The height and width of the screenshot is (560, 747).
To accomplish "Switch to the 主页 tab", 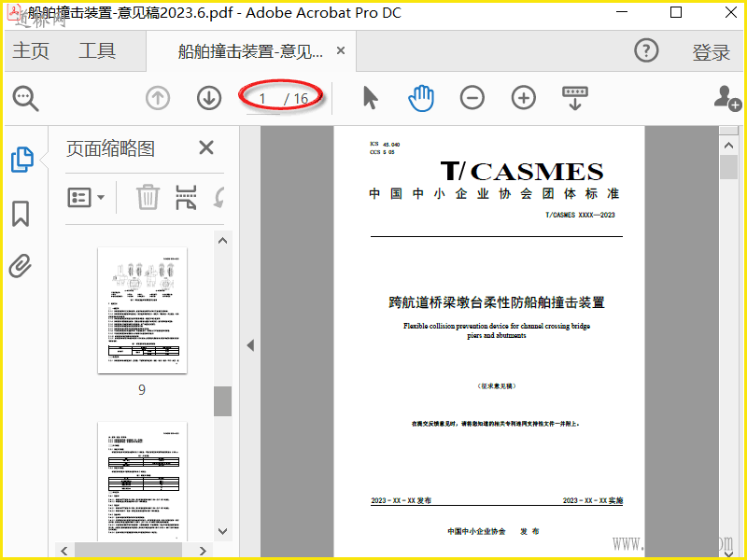I will (x=31, y=50).
